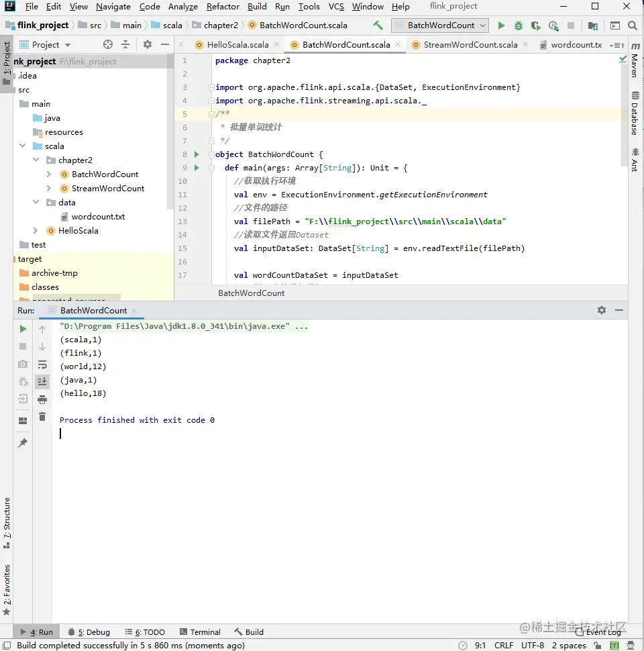Open the Analyze menu
Image resolution: width=644 pixels, height=651 pixels.
[x=183, y=7]
